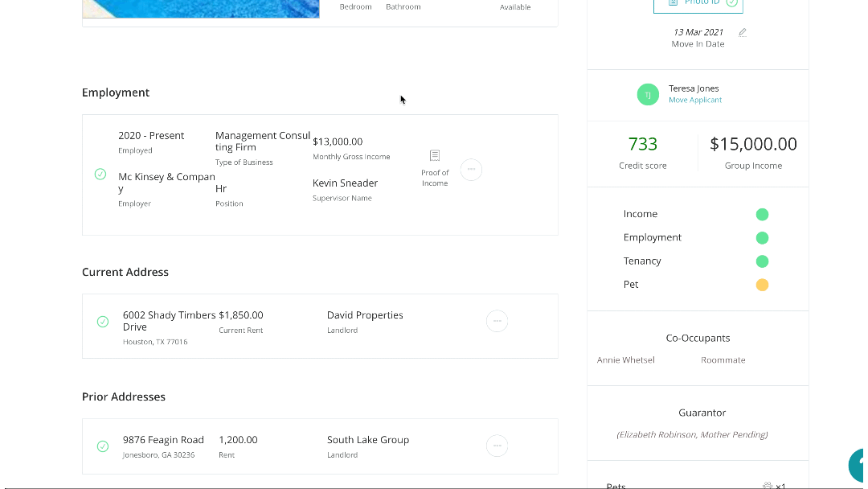This screenshot has width=868, height=489.
Task: Toggle the check mark for 9876 Feagin Road
Action: (x=103, y=446)
